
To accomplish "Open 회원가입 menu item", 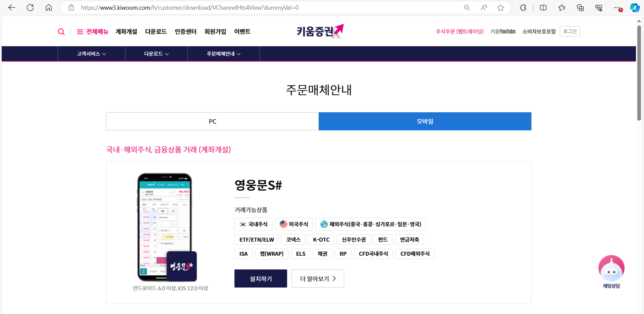I will pyautogui.click(x=215, y=32).
